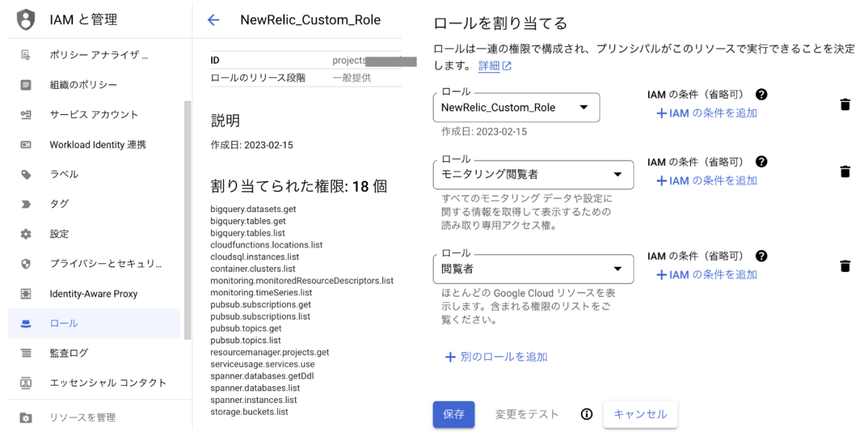Image resolution: width=868 pixels, height=445 pixels.
Task: Open help icon for 閲覧者 row IAM の条件
Action: pyautogui.click(x=761, y=256)
